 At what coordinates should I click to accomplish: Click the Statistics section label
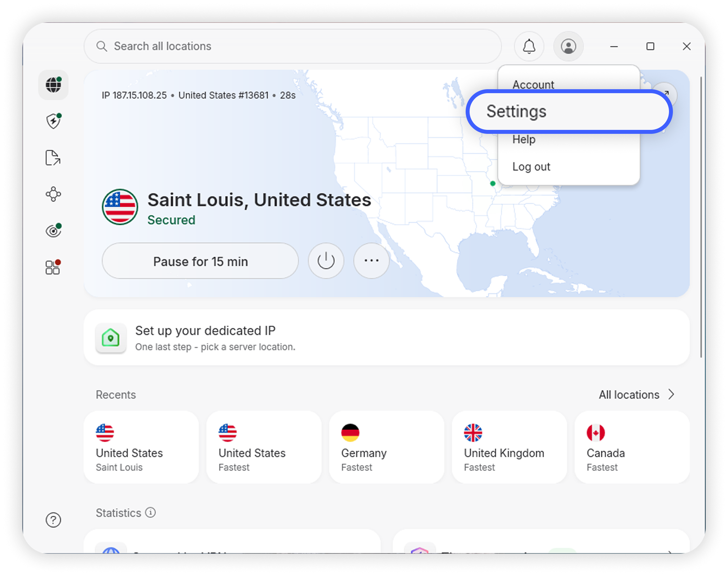pos(118,513)
